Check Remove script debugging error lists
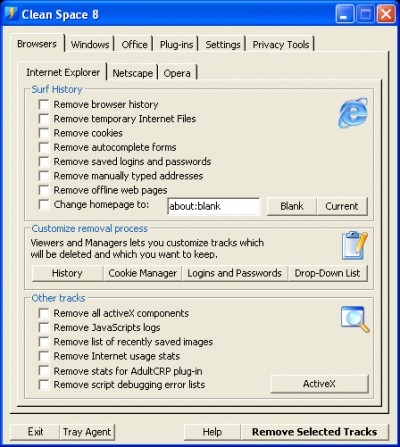The width and height of the screenshot is (400, 447). [x=44, y=385]
